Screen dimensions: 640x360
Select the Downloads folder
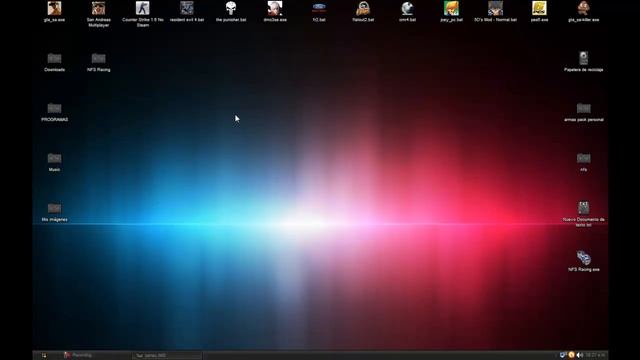[x=54, y=58]
